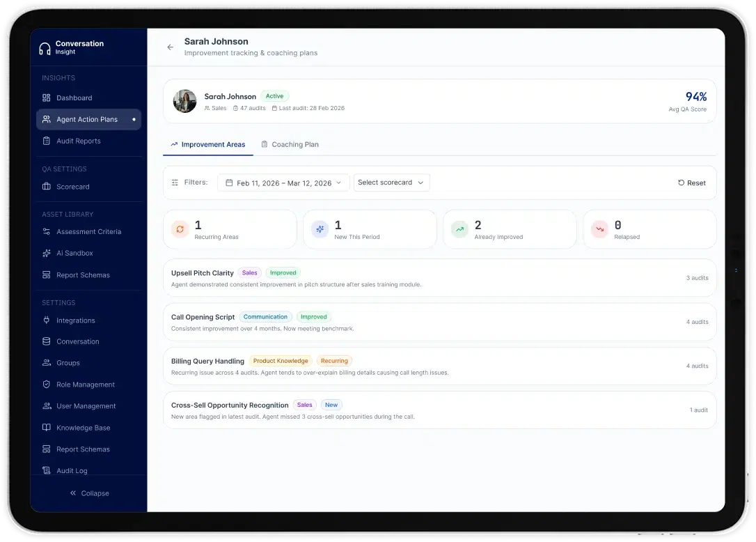Open Assessment Criteria in Asset Library
The width and height of the screenshot is (756, 542).
coord(88,232)
